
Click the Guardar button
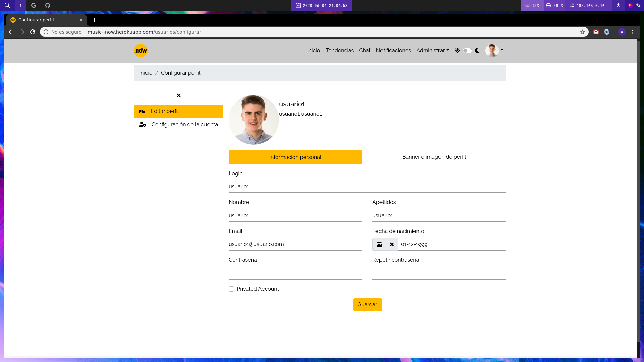click(367, 305)
